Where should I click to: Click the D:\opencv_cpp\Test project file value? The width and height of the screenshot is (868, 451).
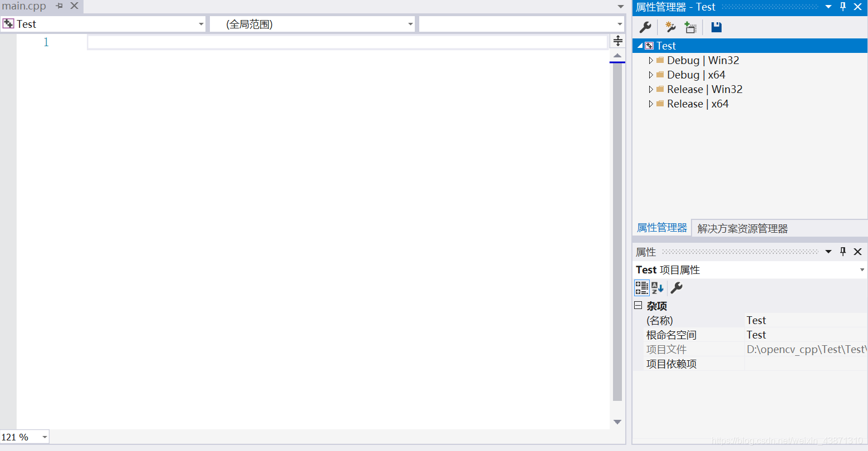(807, 349)
